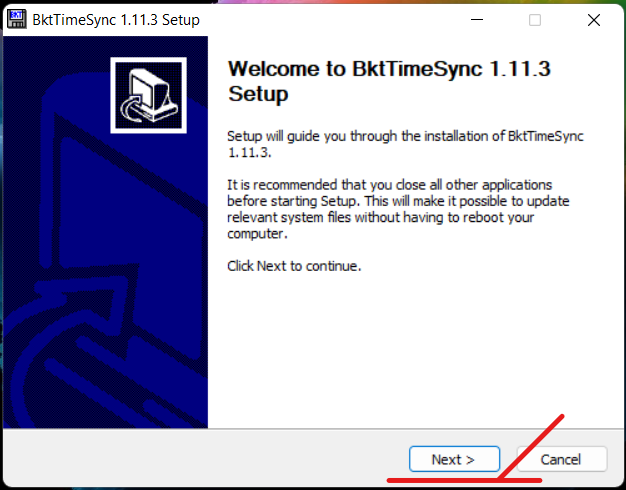Image resolution: width=626 pixels, height=490 pixels.
Task: Click the 'Setup will guide you through' paragraph
Action: click(x=405, y=144)
